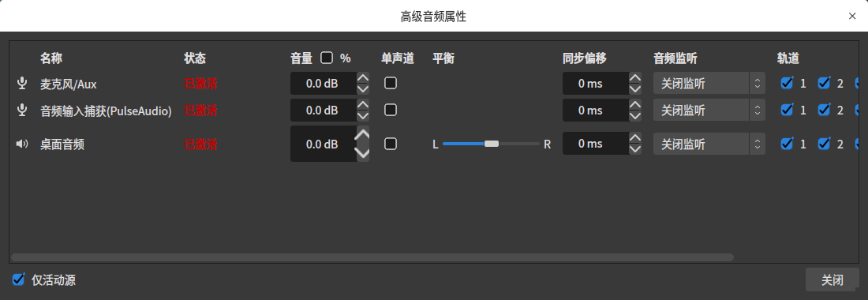The width and height of the screenshot is (868, 300).
Task: Uncheck track 1 for 麦克风/Aux
Action: 787,83
